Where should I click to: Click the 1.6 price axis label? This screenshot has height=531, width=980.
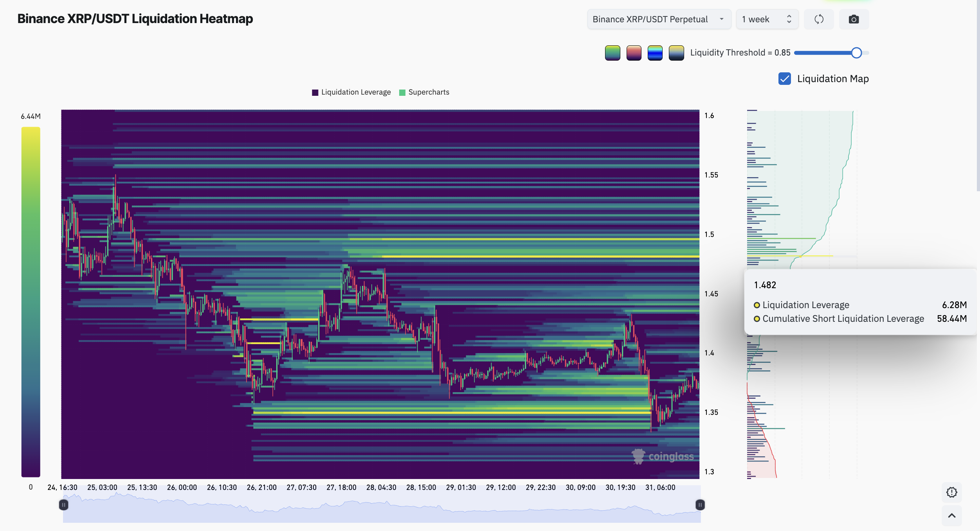[709, 115]
